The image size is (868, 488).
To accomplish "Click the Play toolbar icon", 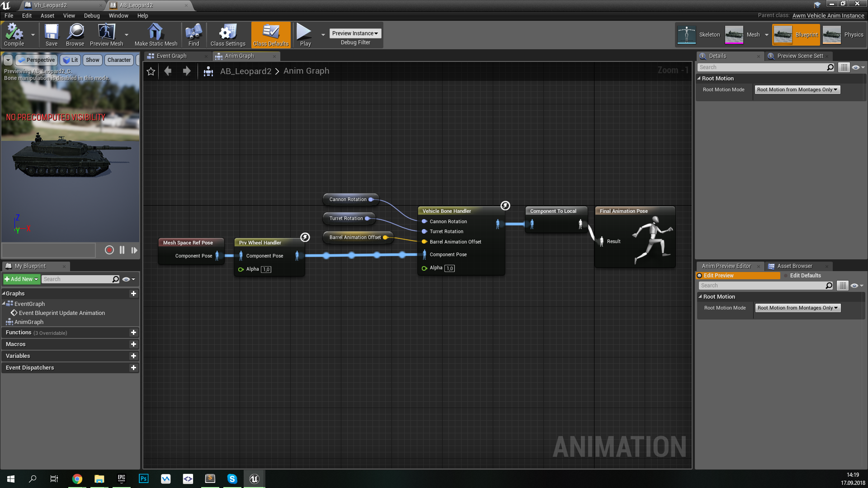I will [x=305, y=35].
